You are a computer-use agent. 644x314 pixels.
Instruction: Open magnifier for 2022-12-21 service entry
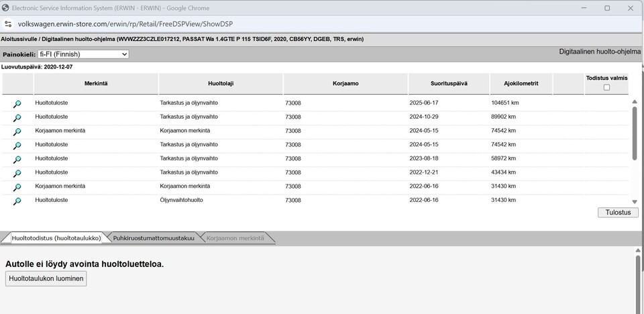(17, 173)
